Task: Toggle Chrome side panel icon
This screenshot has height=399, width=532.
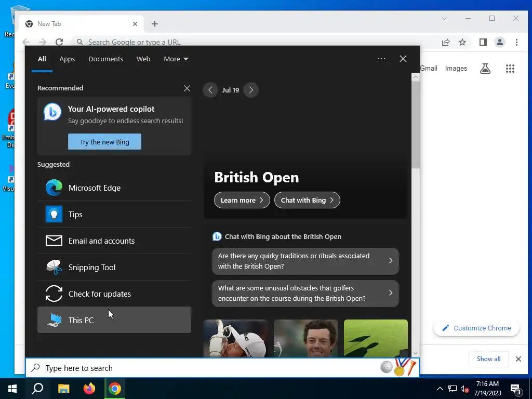Action: tap(483, 42)
